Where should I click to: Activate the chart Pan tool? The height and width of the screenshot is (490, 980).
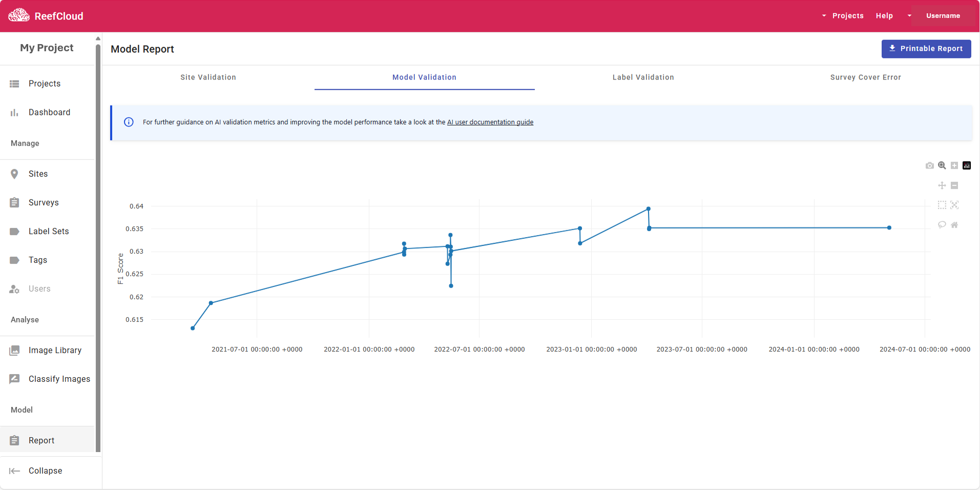coord(942,186)
